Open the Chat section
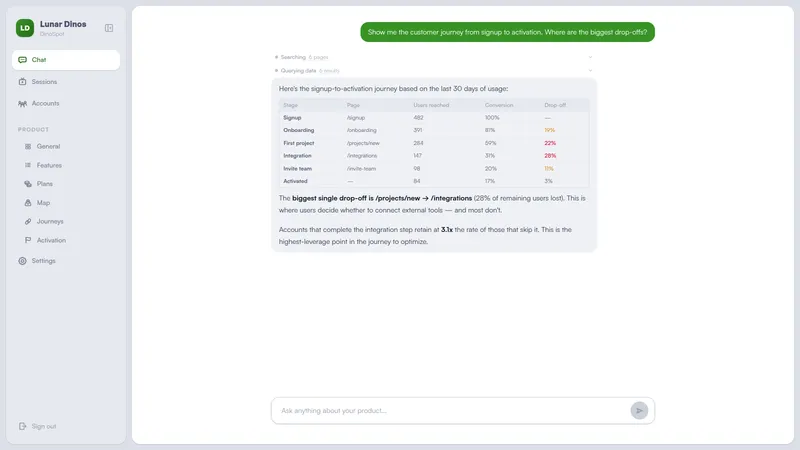The height and width of the screenshot is (450, 800). point(66,60)
